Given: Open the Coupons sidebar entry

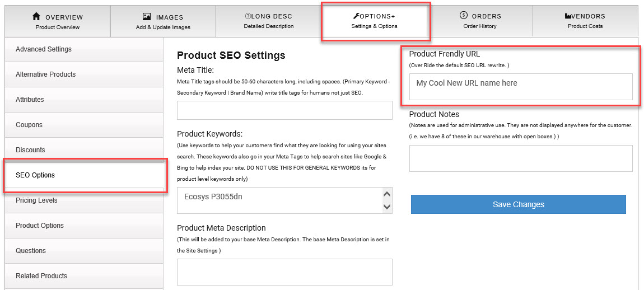Looking at the screenshot, I should [29, 125].
